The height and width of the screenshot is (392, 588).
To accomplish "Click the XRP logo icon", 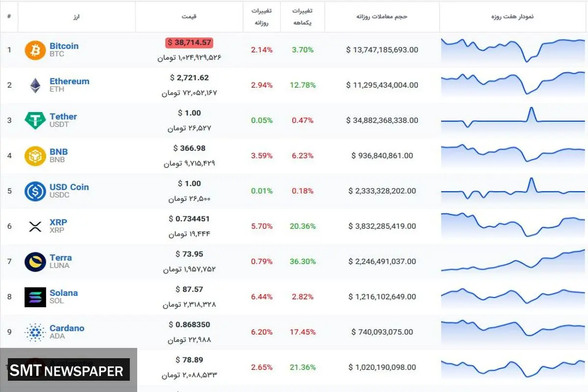I will tap(35, 226).
